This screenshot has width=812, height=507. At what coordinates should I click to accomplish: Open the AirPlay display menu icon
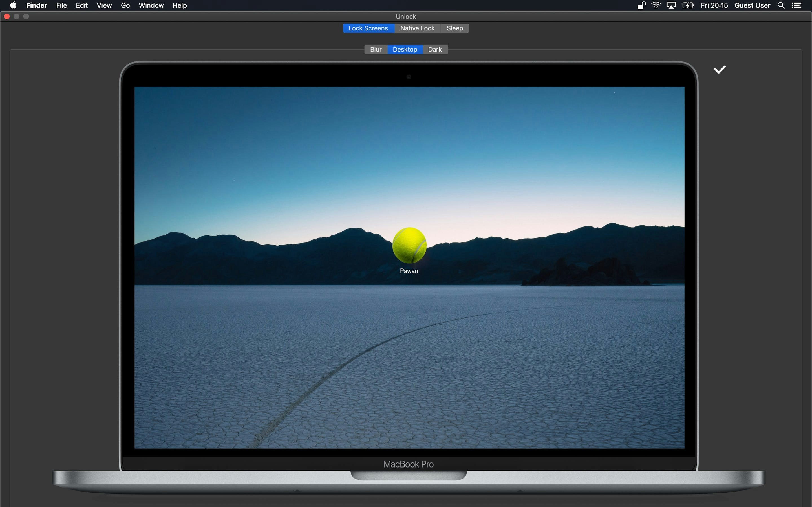tap(671, 5)
